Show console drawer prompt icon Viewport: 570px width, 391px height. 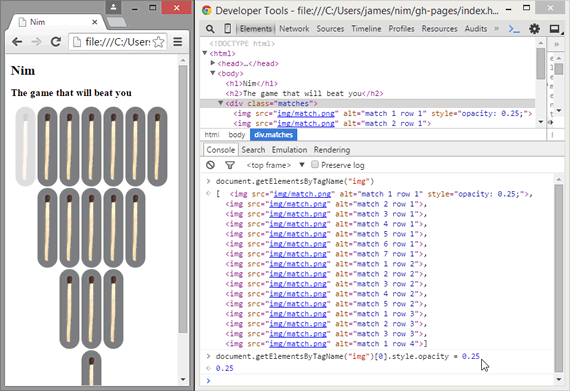[514, 29]
